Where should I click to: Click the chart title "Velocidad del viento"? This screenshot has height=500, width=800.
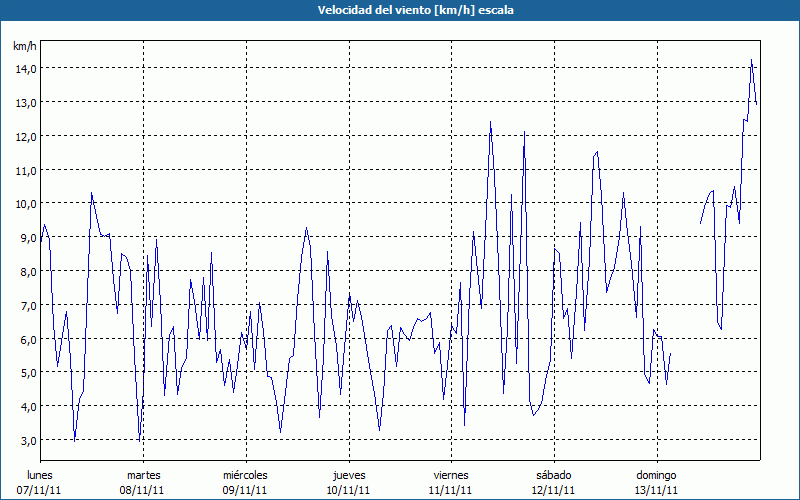[x=400, y=10]
